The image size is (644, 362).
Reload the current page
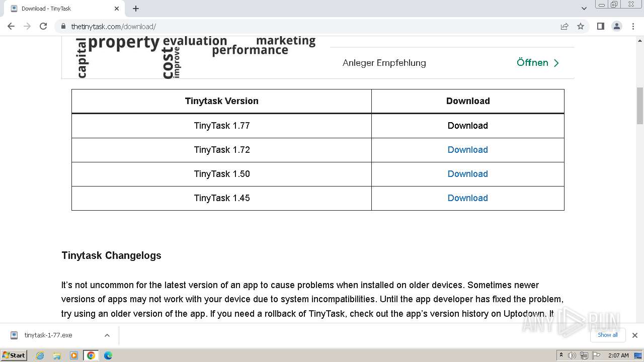pos(43,26)
